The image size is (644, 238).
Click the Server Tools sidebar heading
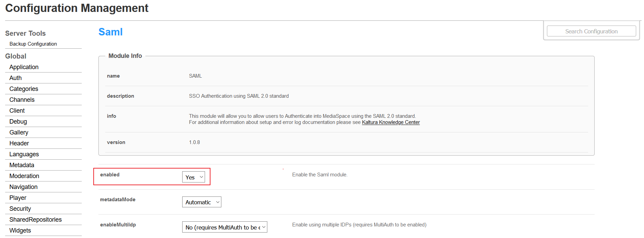(25, 33)
